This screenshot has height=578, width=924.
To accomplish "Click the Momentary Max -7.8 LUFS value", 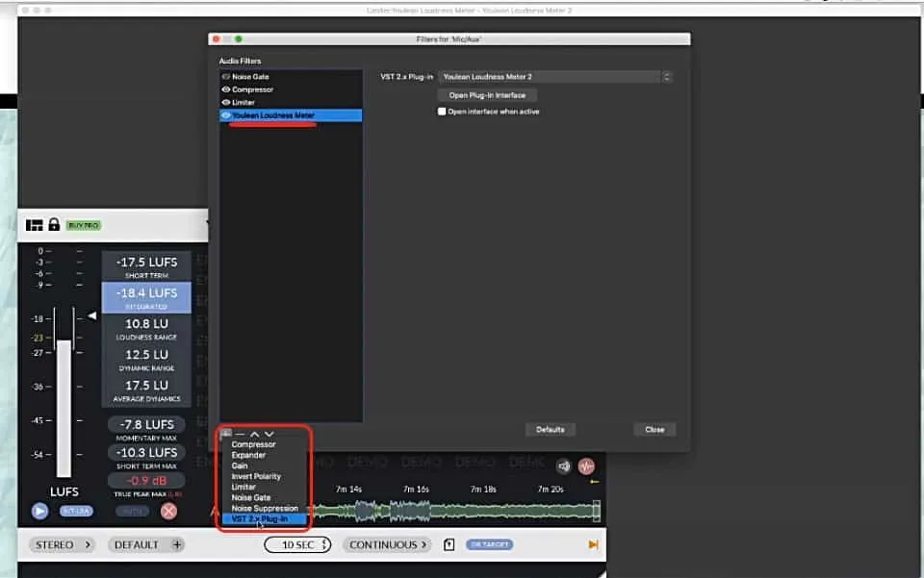I will click(x=146, y=424).
